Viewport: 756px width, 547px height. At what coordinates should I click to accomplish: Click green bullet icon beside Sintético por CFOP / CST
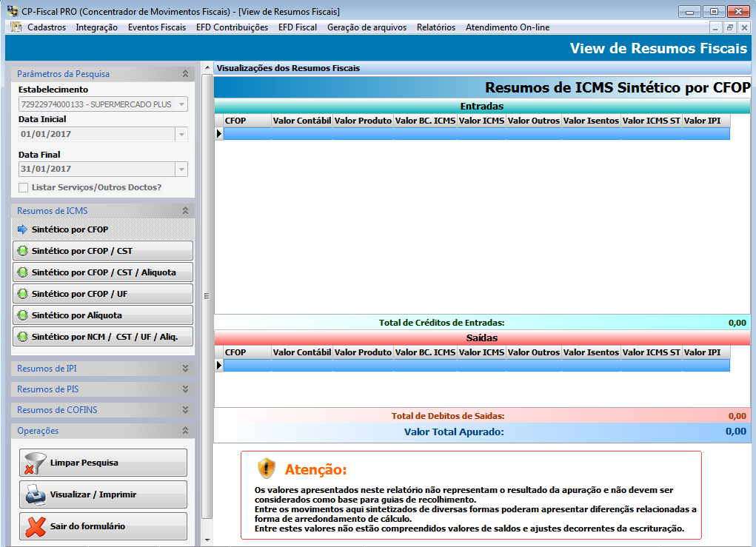point(23,251)
